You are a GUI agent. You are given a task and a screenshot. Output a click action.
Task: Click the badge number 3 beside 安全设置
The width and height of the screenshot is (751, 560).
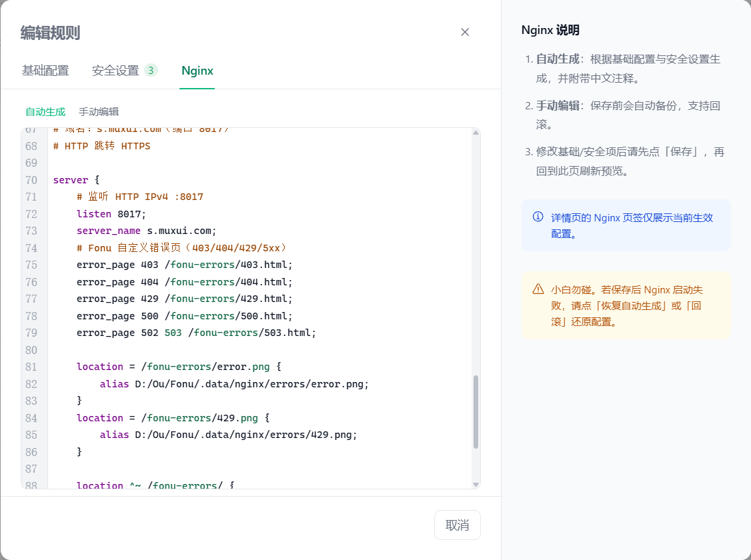point(151,71)
